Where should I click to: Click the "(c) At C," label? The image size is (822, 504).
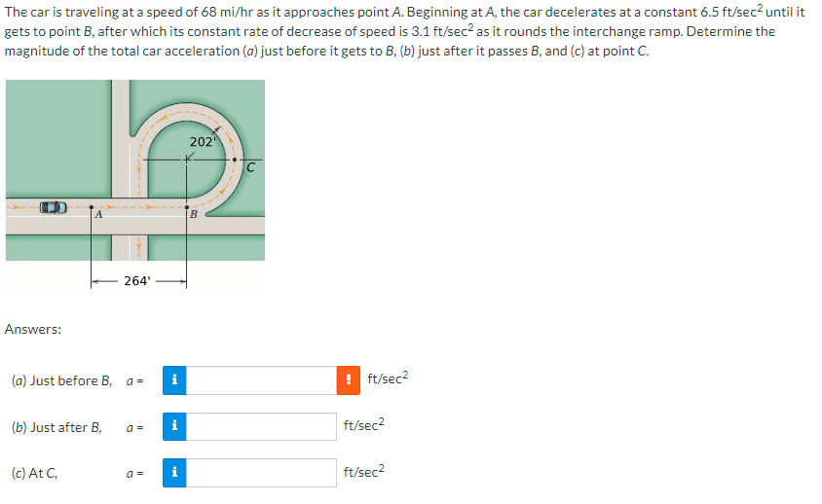35,474
